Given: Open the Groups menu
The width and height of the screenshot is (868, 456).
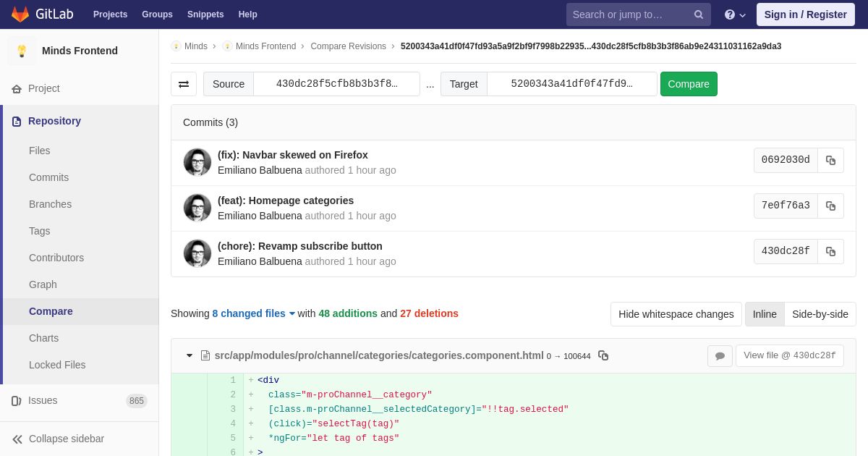Looking at the screenshot, I should pyautogui.click(x=157, y=14).
